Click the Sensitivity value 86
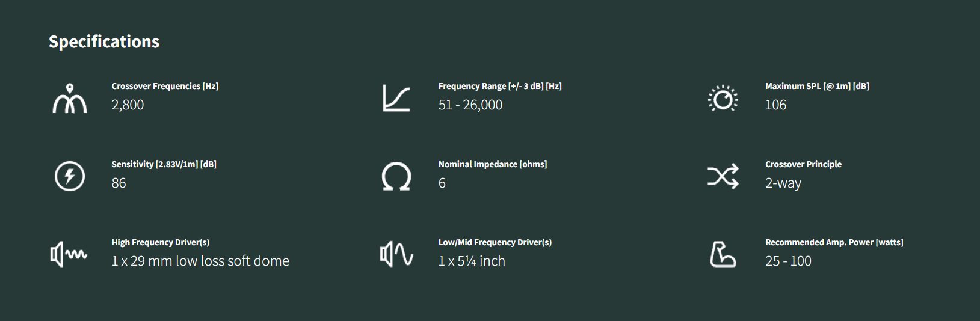 tap(119, 183)
